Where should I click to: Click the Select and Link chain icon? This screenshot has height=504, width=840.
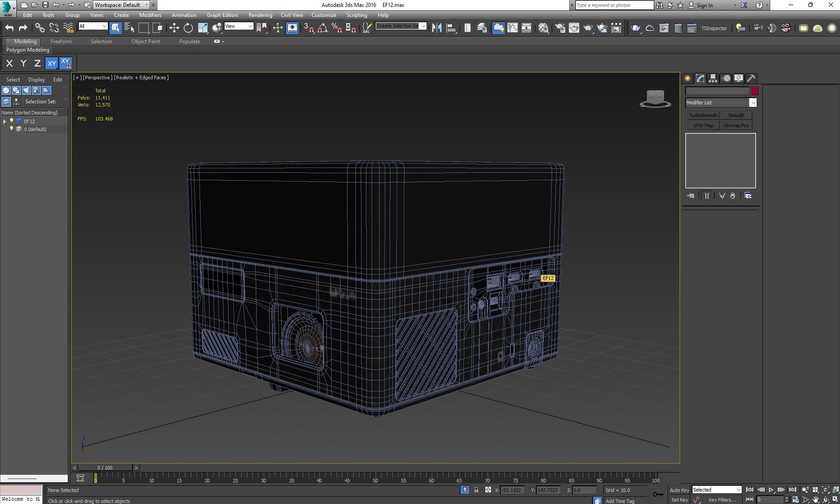click(x=40, y=28)
